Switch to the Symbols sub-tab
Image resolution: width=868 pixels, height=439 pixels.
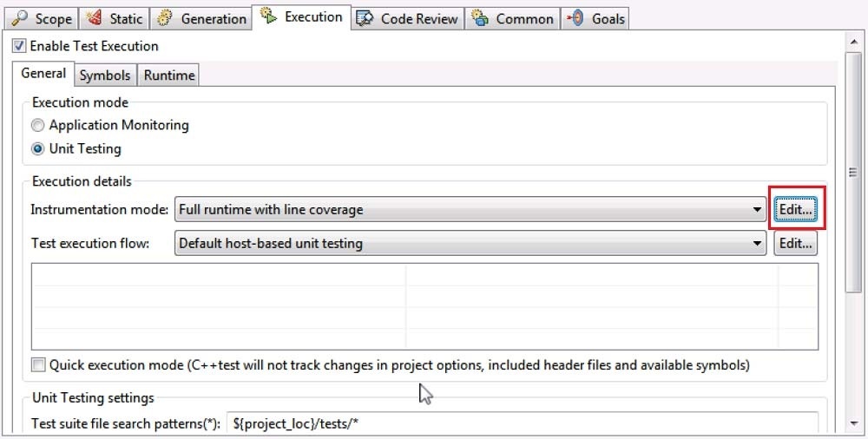pos(105,75)
